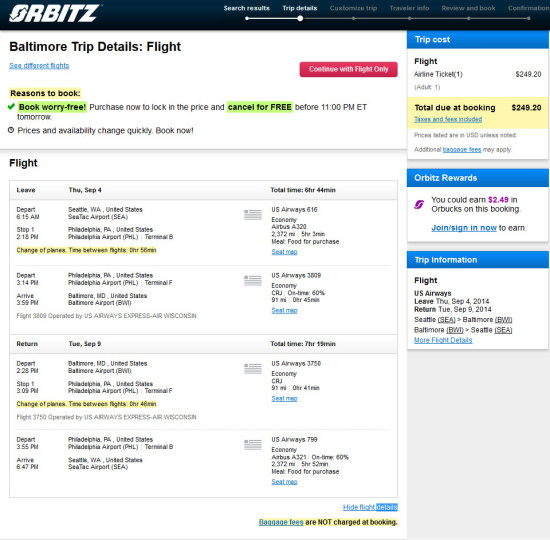This screenshot has height=540, width=550.
Task: Click the $2.49 Orbucks amount
Action: click(x=498, y=200)
